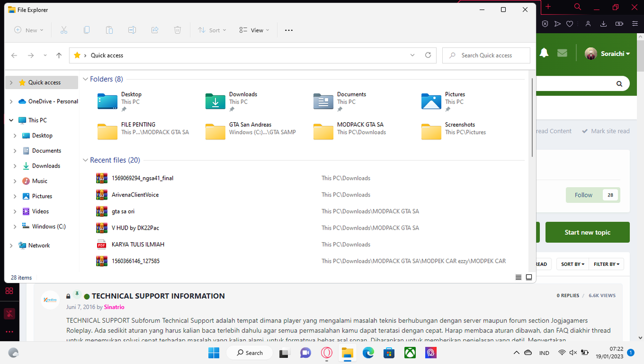Viewport: 644px width, 364px height.
Task: Open the Xbox app from taskbar
Action: [x=411, y=352]
